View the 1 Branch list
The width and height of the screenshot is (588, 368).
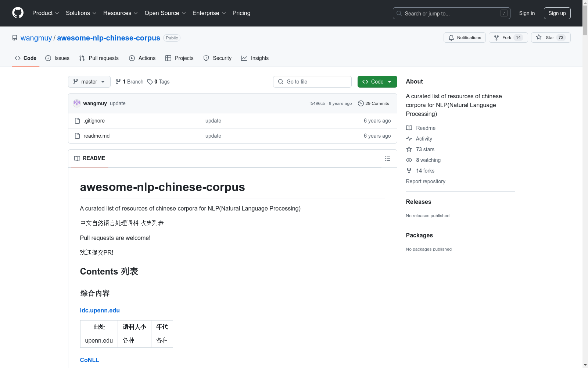point(129,82)
